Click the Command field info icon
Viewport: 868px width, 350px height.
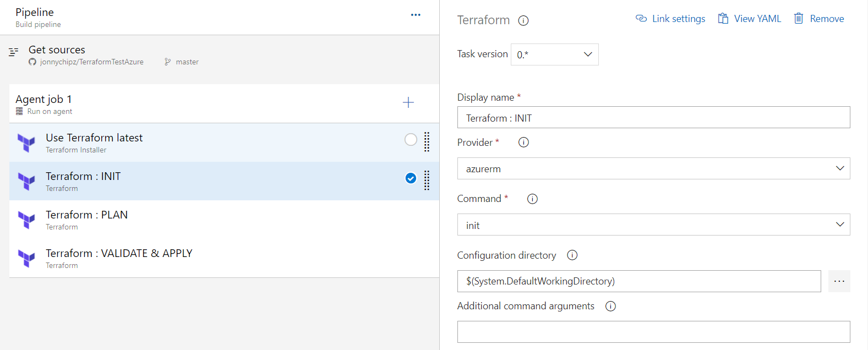tap(532, 199)
